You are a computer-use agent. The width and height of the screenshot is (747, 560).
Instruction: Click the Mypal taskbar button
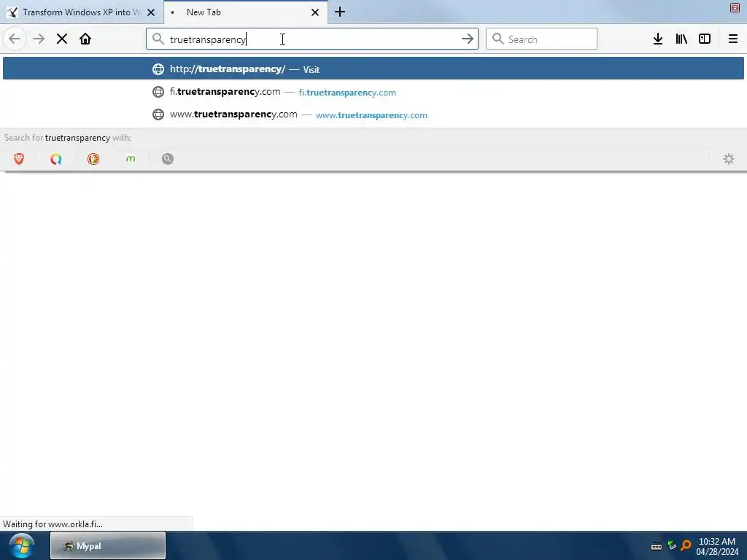pyautogui.click(x=108, y=545)
